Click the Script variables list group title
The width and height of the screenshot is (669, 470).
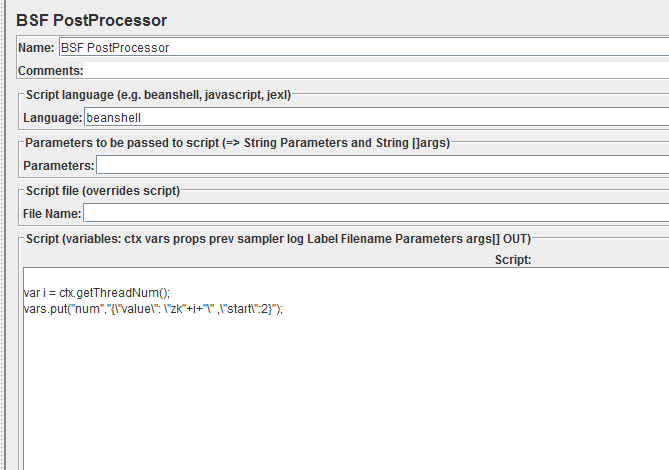pos(278,238)
